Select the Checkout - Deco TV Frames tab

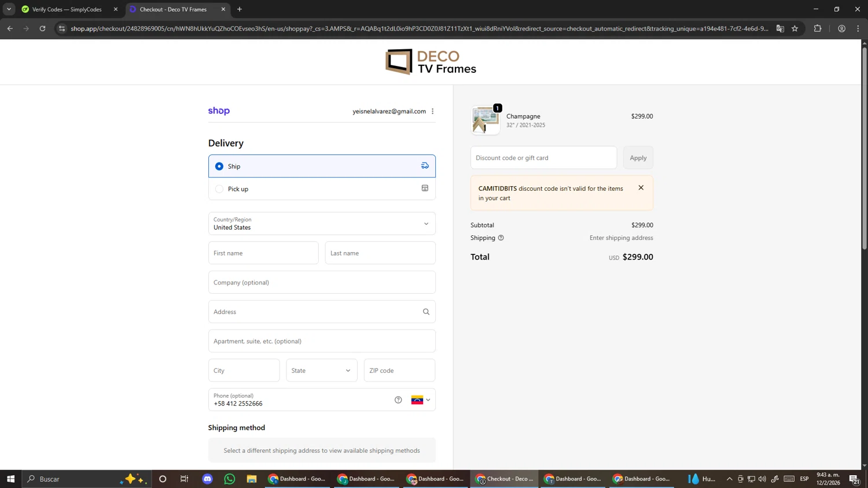174,9
